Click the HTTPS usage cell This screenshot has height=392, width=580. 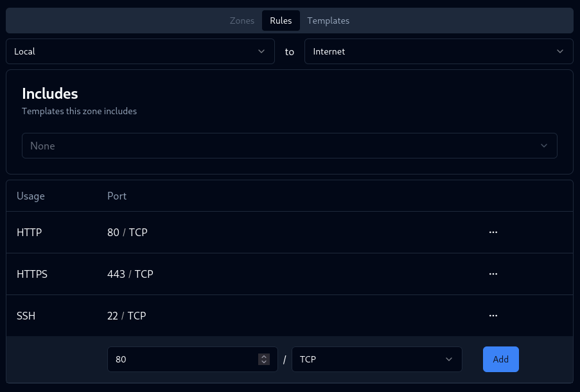click(x=32, y=274)
